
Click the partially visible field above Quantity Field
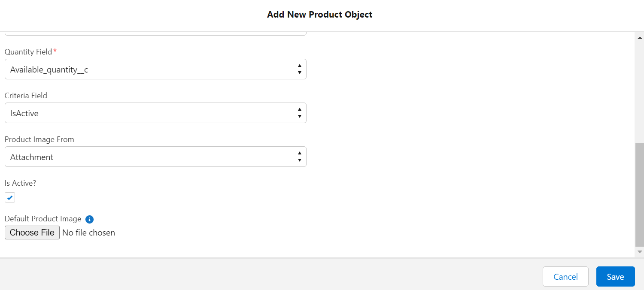[155, 33]
